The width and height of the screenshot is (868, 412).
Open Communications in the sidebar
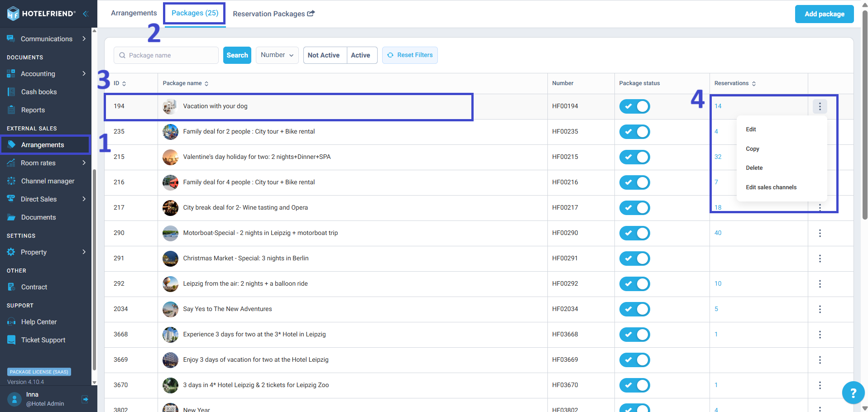click(46, 39)
